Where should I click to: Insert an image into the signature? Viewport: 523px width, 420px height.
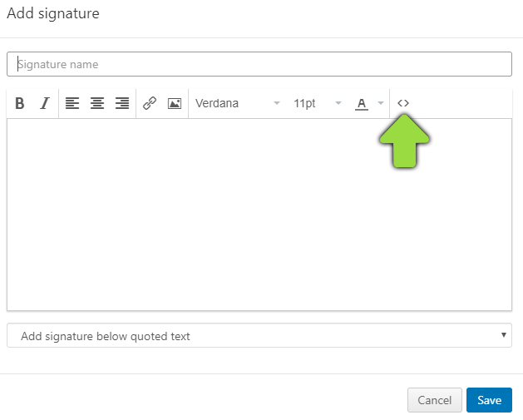175,104
